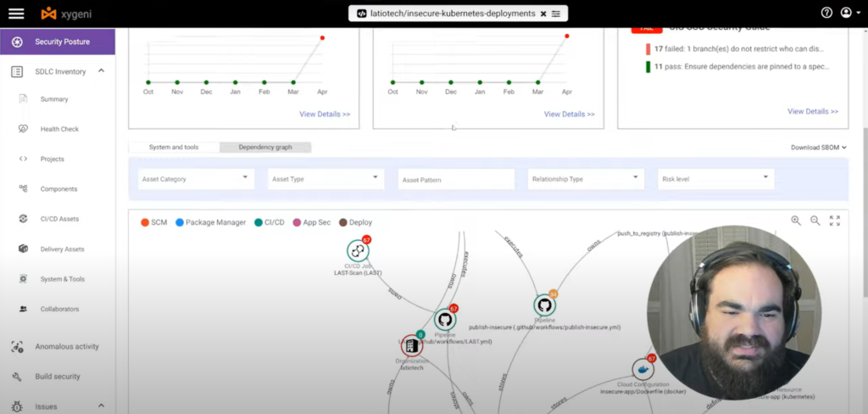This screenshot has height=414, width=868.
Task: Open the Asset Category dropdown
Action: tap(196, 179)
